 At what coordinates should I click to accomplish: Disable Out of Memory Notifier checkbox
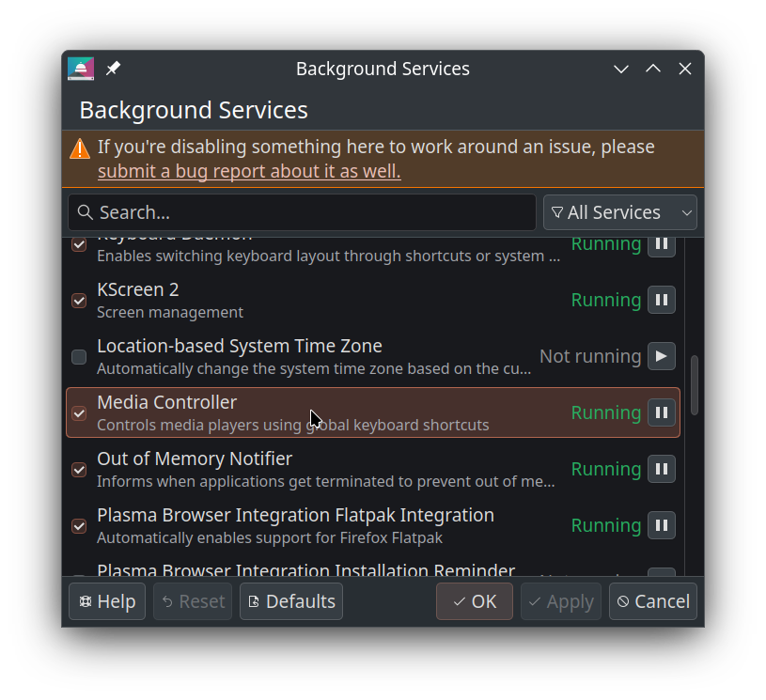[x=79, y=470]
